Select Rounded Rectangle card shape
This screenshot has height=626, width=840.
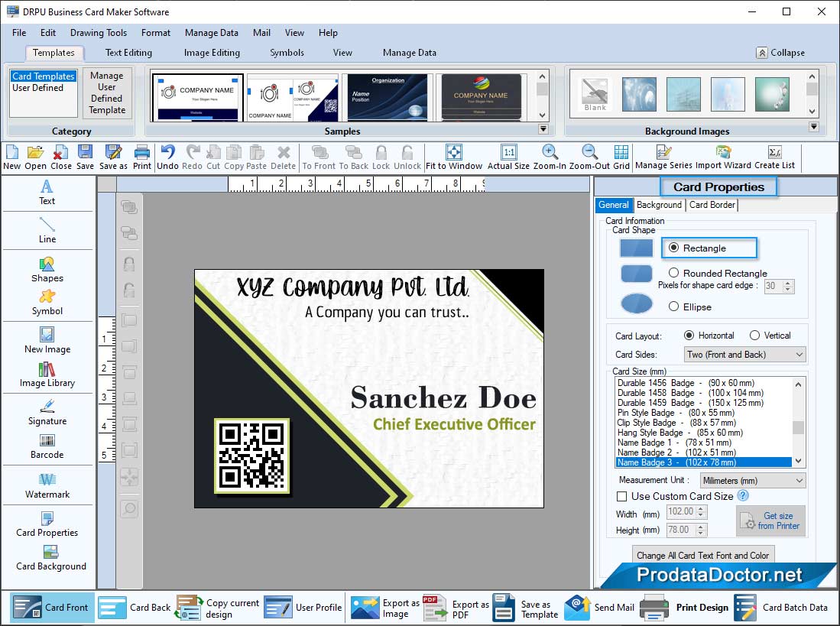click(674, 273)
